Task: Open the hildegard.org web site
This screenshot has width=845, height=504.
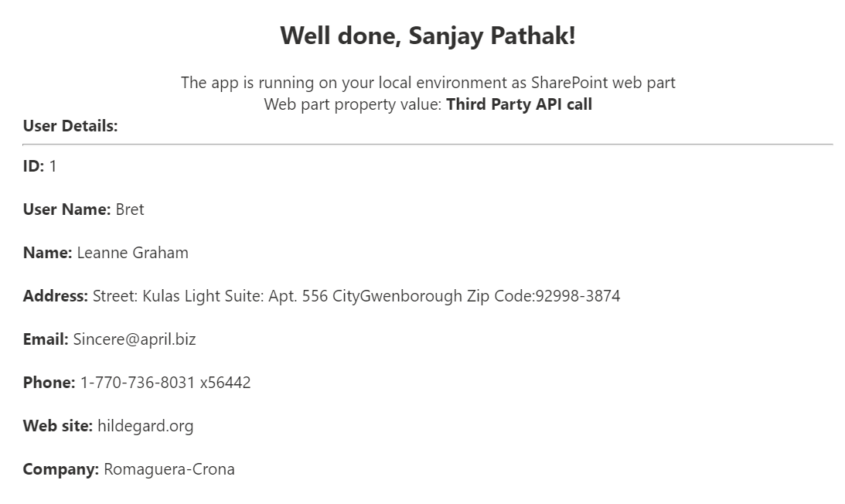Action: point(145,426)
